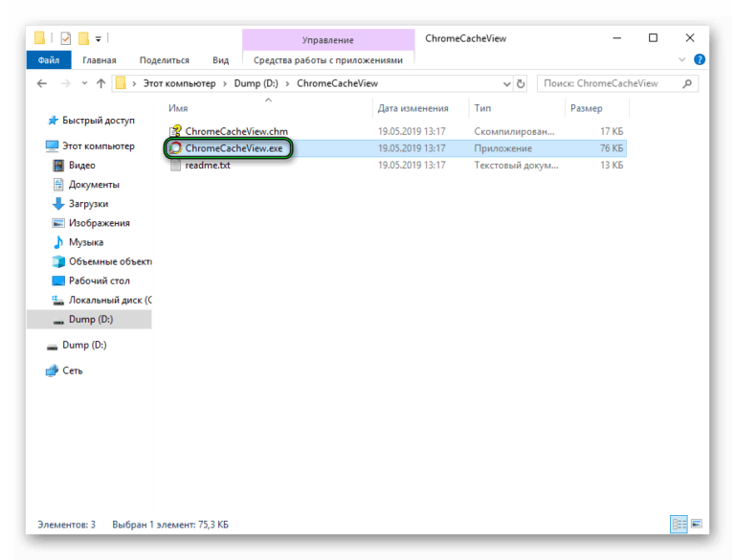Click the Сеть network icon
Viewport: 735px width, 560px height.
point(52,371)
